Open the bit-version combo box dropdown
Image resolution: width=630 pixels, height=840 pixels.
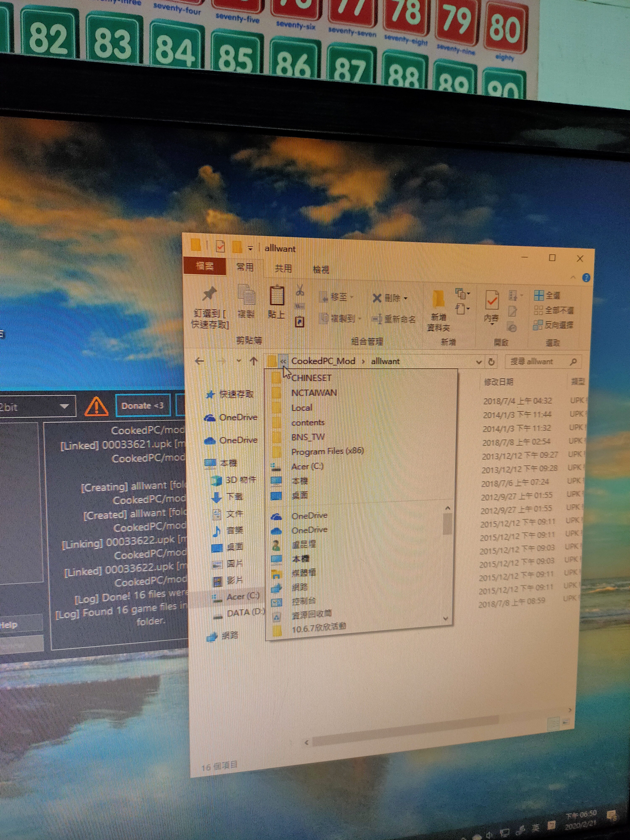coord(64,406)
